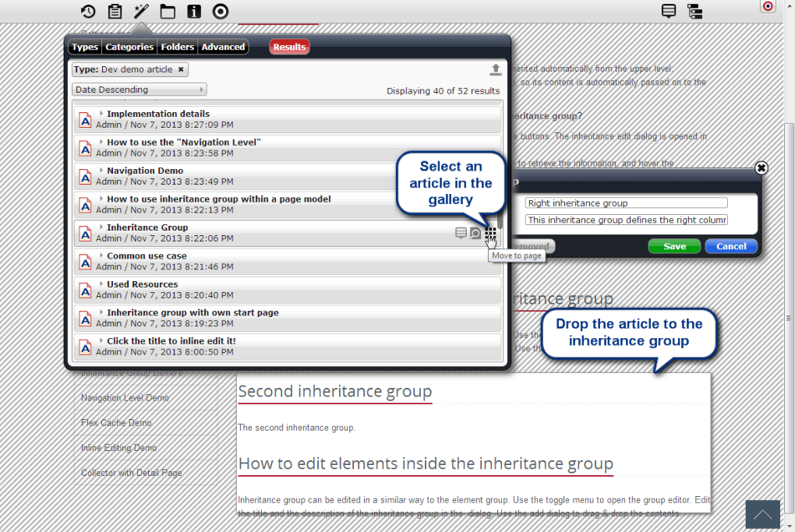795x532 pixels.
Task: Click the Second inheritance group heading
Action: coord(334,391)
